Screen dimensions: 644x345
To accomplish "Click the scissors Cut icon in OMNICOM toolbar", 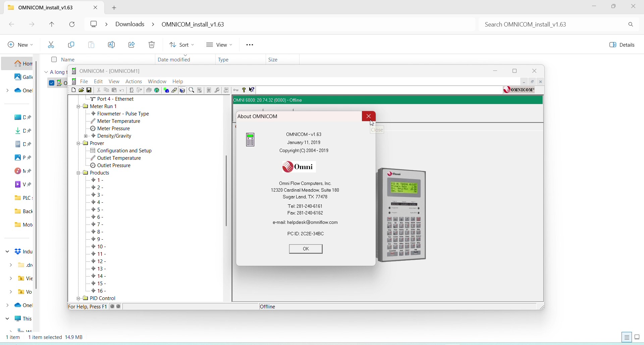I will (99, 90).
